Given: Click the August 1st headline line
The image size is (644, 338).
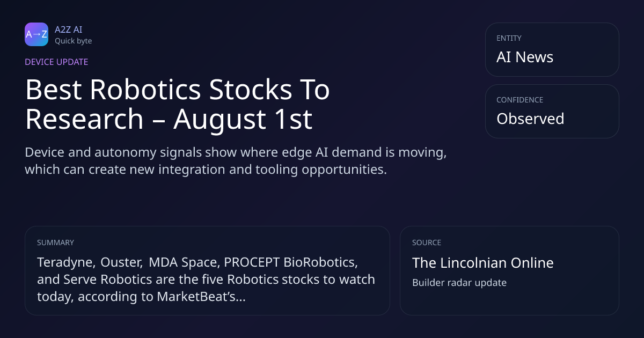Looking at the screenshot, I should pyautogui.click(x=169, y=120).
